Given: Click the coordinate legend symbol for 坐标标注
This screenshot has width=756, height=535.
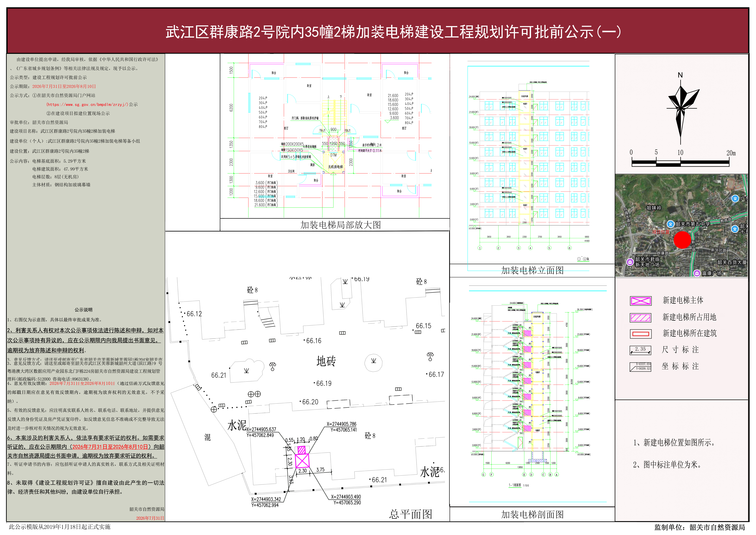Looking at the screenshot, I should point(640,367).
